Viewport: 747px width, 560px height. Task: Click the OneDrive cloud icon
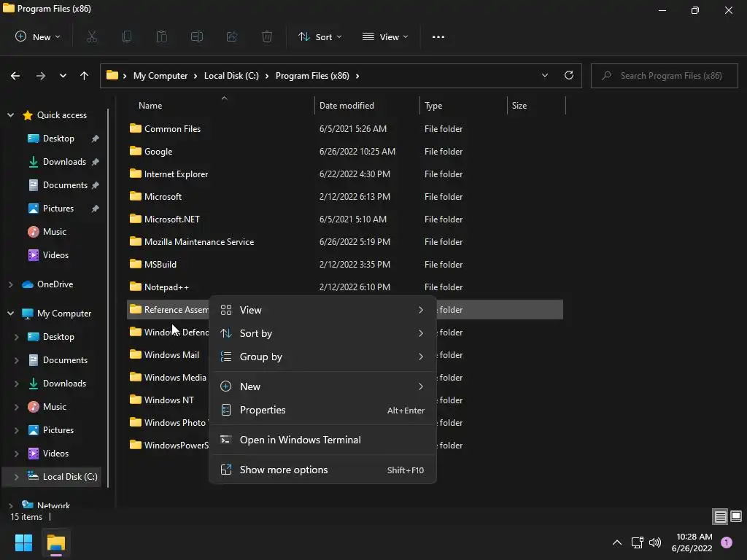[28, 284]
